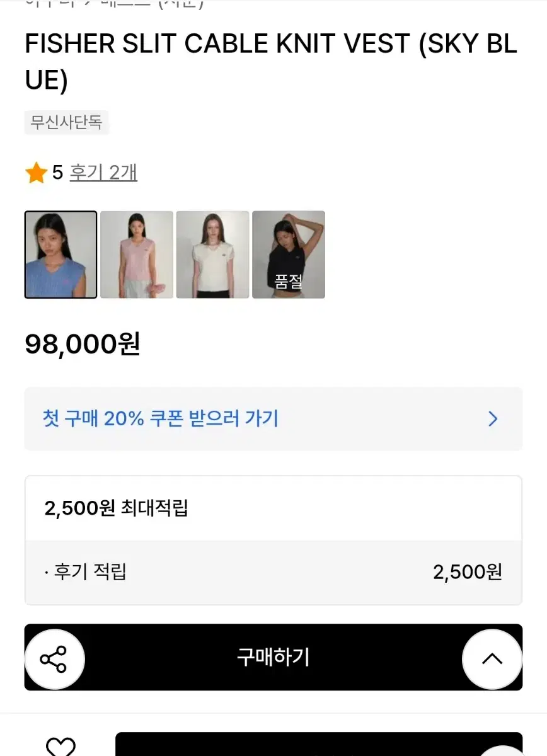Image resolution: width=547 pixels, height=756 pixels.
Task: Tap the black button beside the heart
Action: [318, 745]
